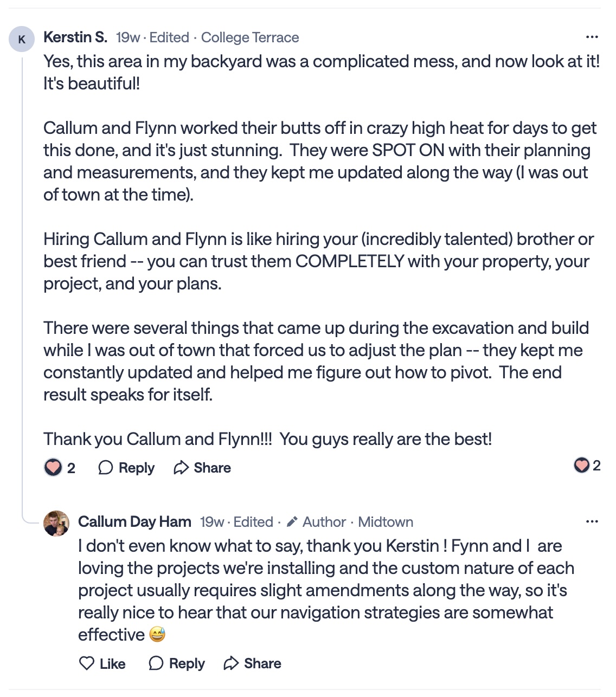
Task: Click the 19w timestamp on Callum's reply
Action: (x=212, y=522)
